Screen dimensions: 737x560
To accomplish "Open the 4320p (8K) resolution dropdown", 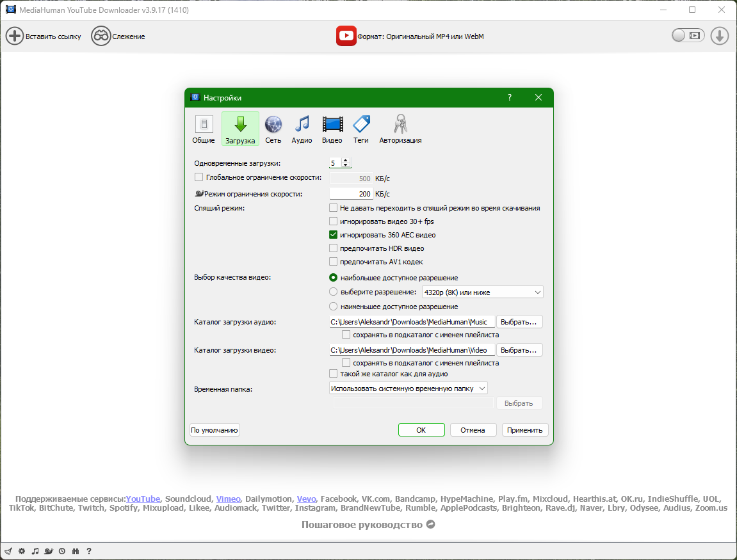I will 482,292.
